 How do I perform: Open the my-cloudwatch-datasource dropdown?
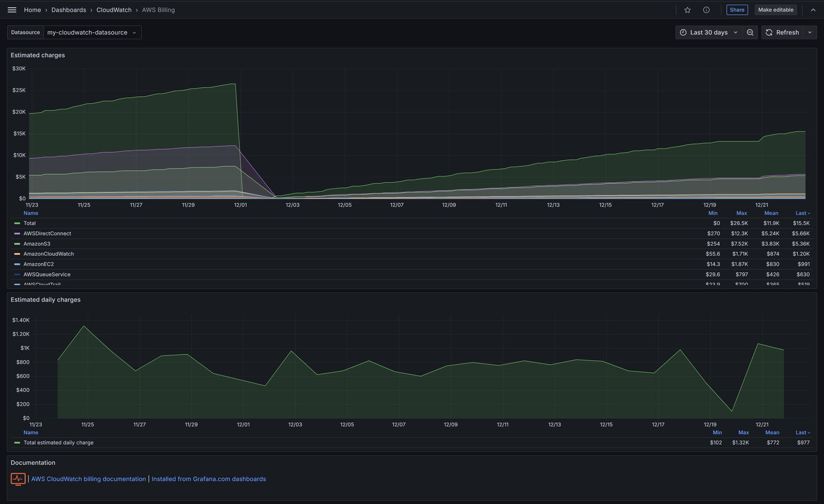pyautogui.click(x=92, y=32)
